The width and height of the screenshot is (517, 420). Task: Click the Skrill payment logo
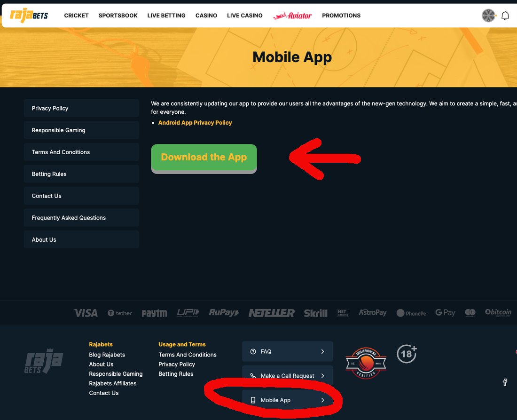tap(315, 313)
